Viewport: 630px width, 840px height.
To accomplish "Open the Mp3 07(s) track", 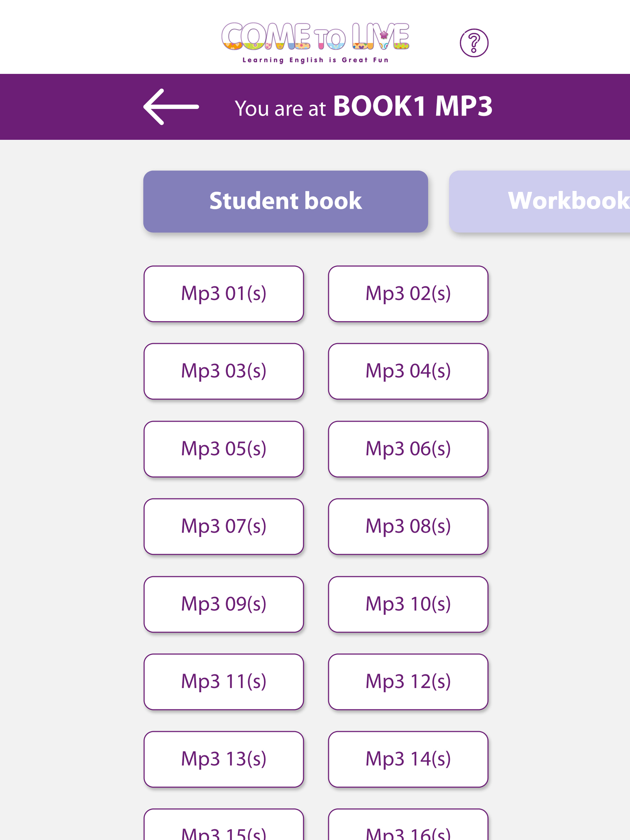I will click(x=223, y=526).
